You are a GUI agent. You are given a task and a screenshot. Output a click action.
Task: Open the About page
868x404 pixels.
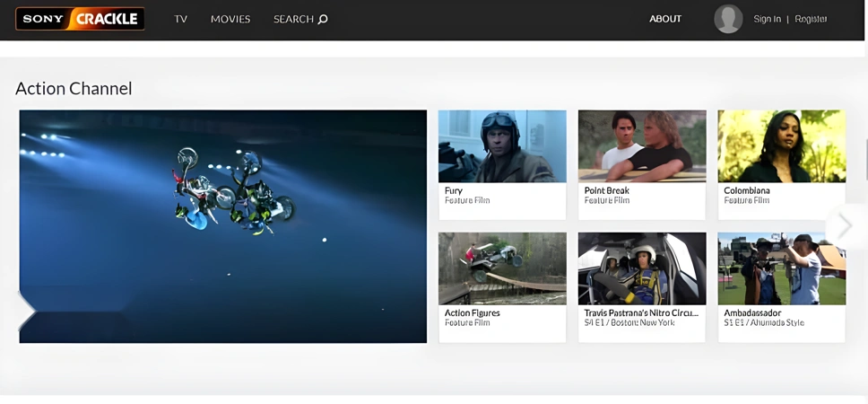coord(664,19)
